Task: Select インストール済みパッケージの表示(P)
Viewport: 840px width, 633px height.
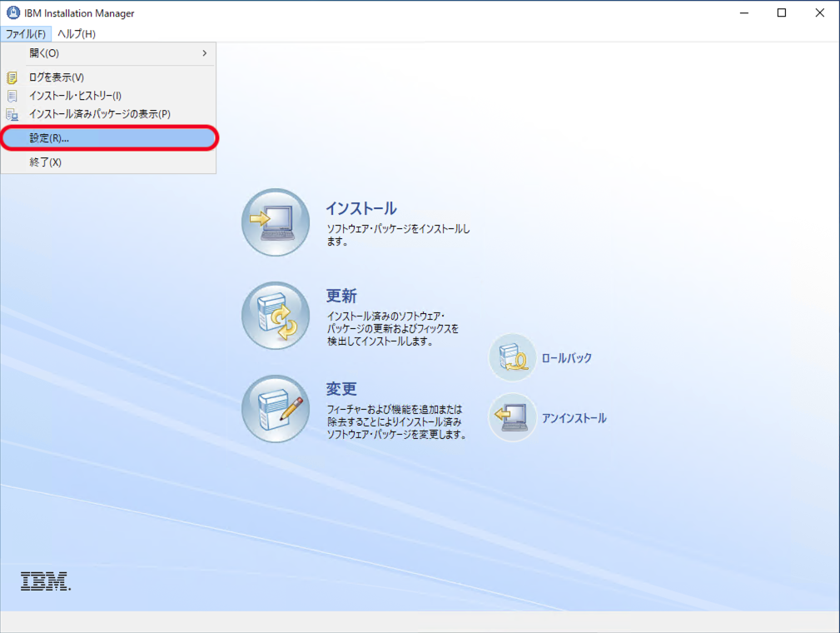Action: tap(108, 114)
